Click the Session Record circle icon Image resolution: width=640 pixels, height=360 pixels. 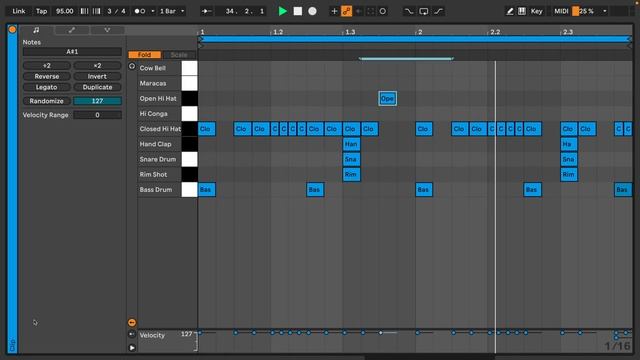[x=382, y=11]
